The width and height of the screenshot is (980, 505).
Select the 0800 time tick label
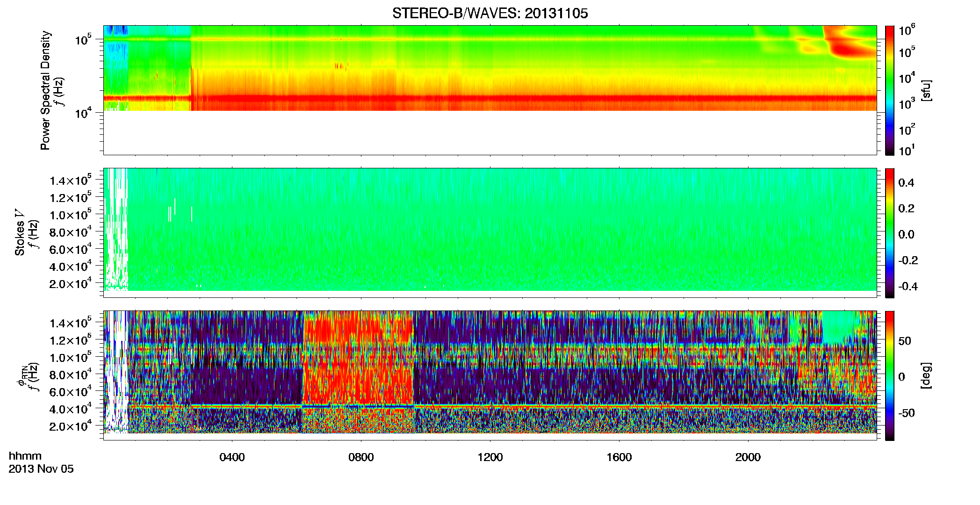[361, 457]
